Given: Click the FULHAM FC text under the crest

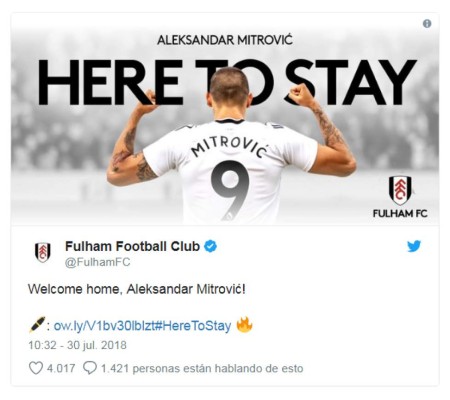Looking at the screenshot, I should coord(400,213).
